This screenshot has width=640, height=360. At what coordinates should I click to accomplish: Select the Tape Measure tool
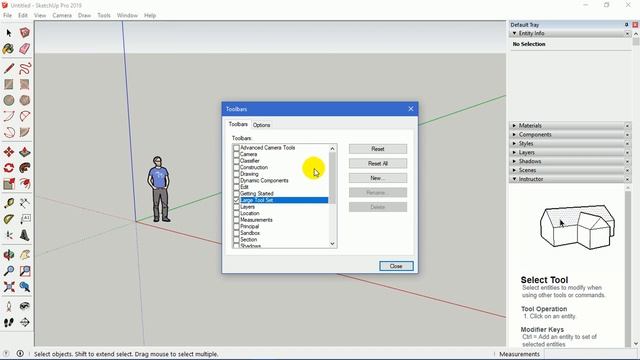[x=9, y=203]
